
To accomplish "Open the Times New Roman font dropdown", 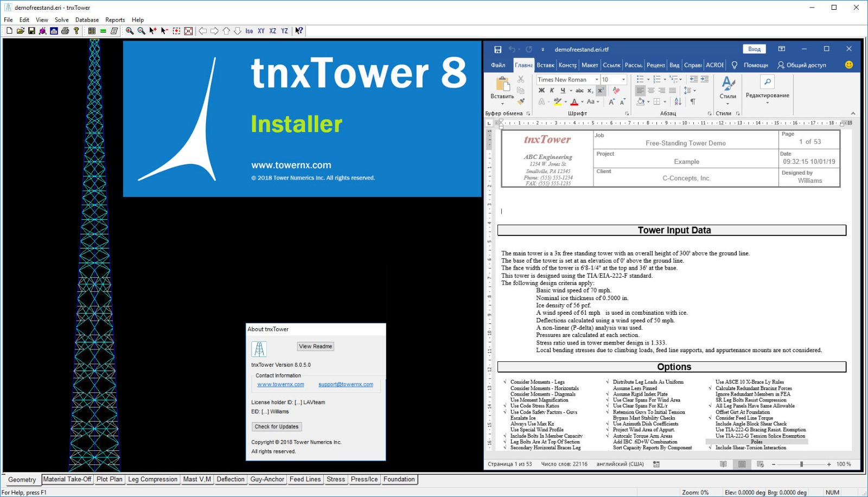I will click(x=597, y=80).
